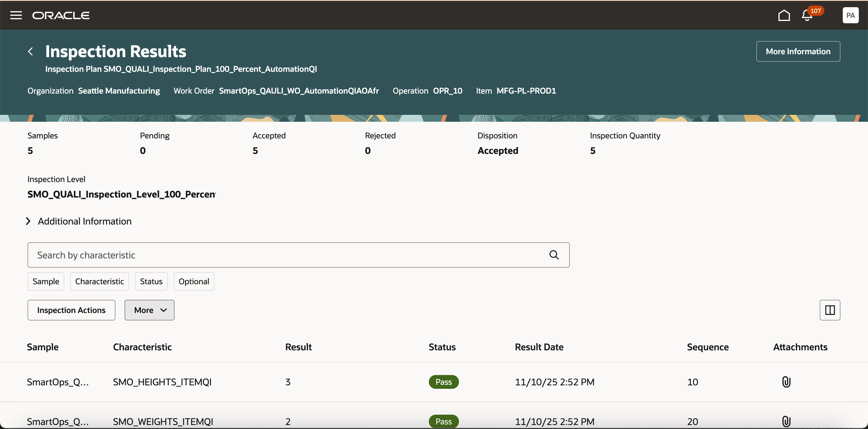Screen dimensions: 868x429
Task: Open the More dropdown button
Action: pyautogui.click(x=149, y=310)
